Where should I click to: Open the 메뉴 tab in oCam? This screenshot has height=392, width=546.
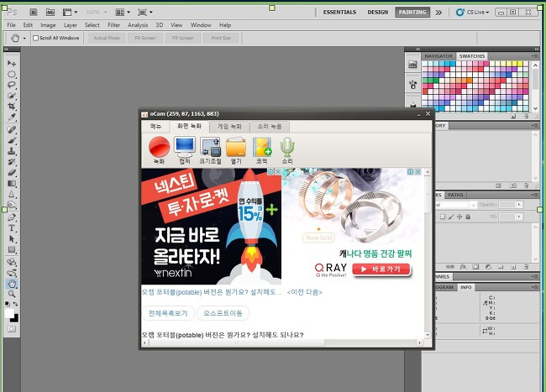155,126
